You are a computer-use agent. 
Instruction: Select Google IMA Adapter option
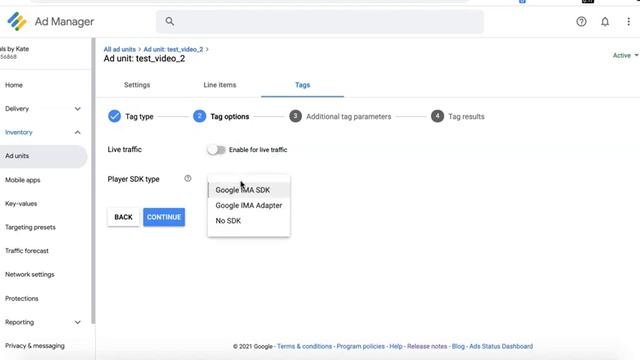249,205
